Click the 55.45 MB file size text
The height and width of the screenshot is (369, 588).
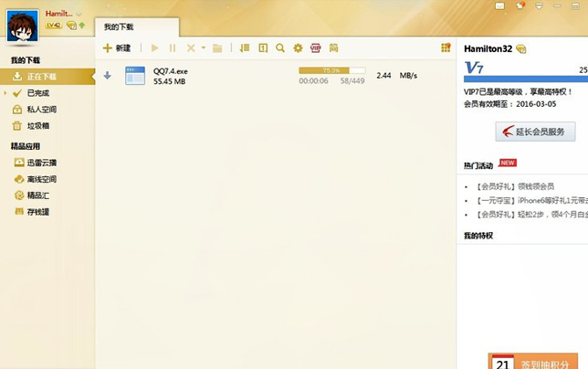(170, 81)
